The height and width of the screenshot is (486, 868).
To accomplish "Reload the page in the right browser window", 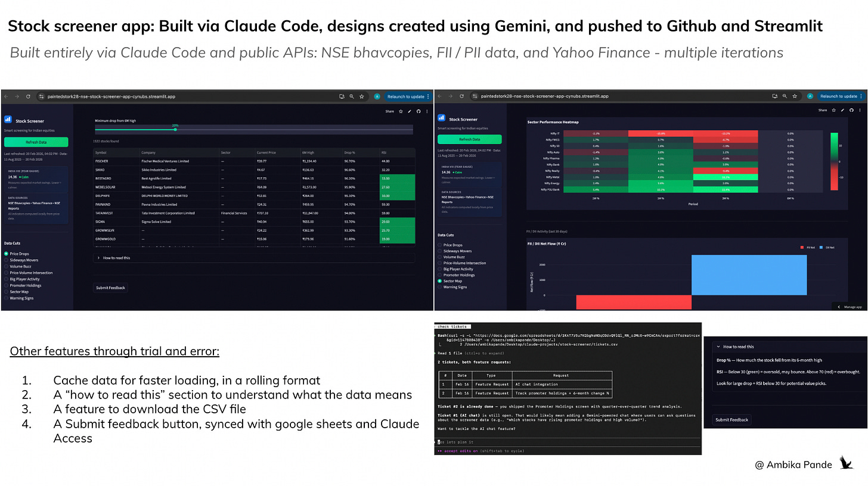I will point(461,96).
